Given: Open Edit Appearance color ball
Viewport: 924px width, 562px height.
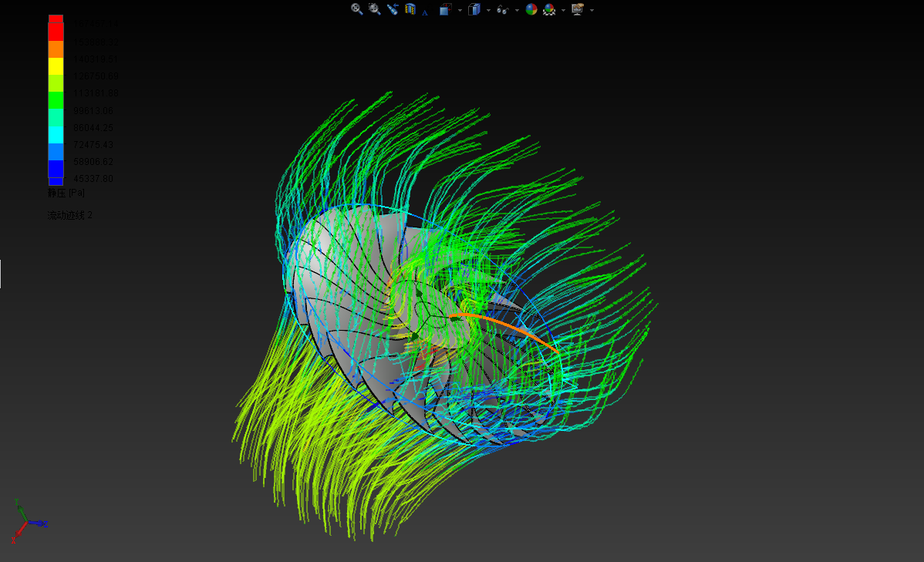Looking at the screenshot, I should click(x=531, y=8).
